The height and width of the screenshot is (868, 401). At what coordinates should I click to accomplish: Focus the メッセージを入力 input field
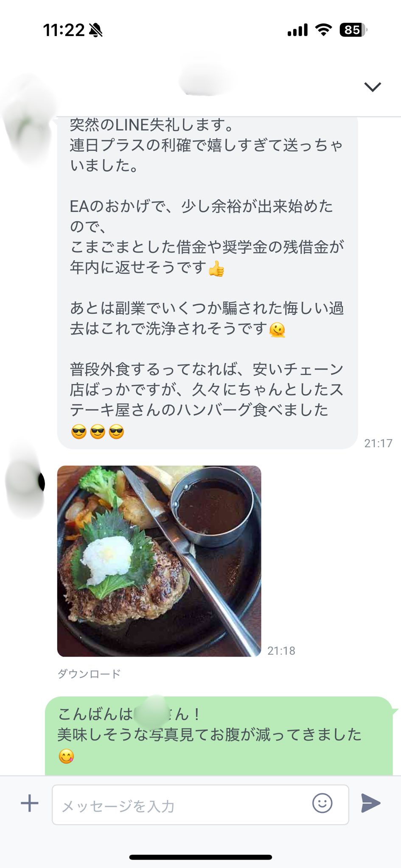coord(200,804)
